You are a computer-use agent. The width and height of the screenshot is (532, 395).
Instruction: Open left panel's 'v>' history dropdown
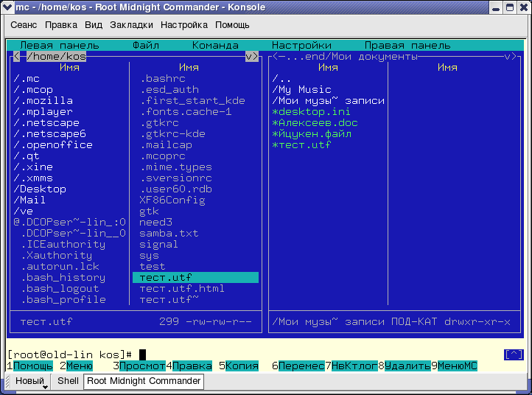pyautogui.click(x=251, y=57)
